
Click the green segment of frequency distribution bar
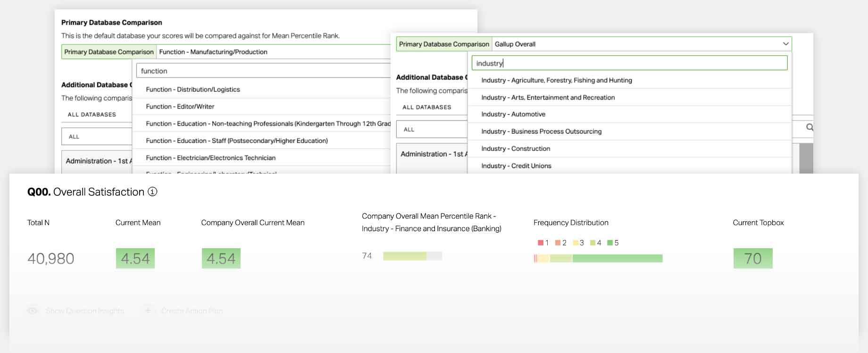point(617,259)
